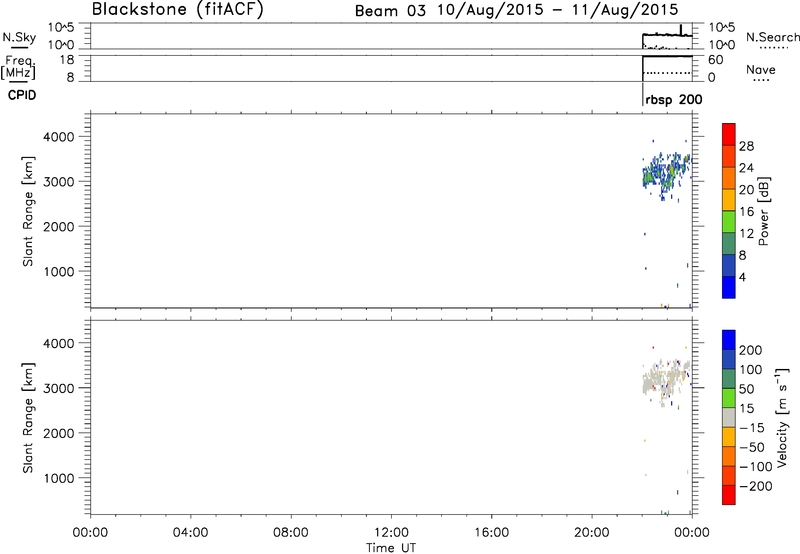Click the '-200' tick label on Velocity colorbar
Screen dimensions: 800x554
[x=755, y=486]
